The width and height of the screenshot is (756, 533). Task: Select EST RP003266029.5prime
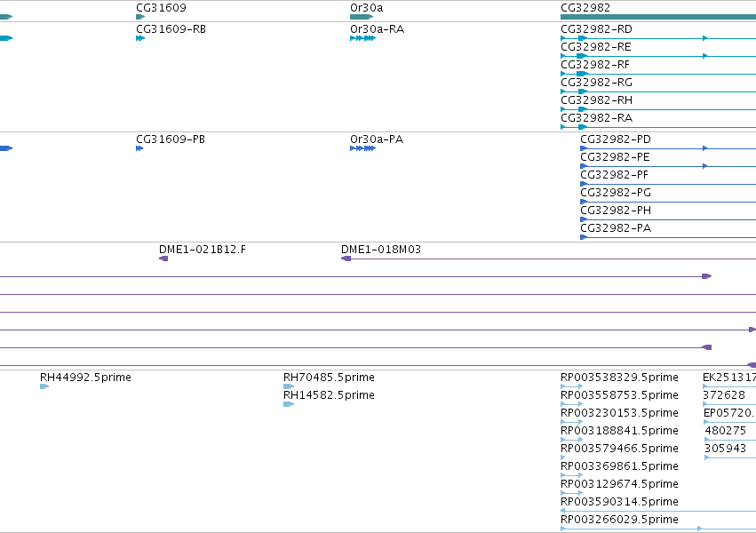(x=619, y=520)
